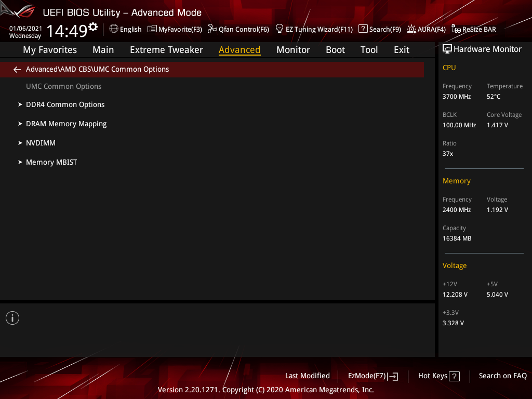The height and width of the screenshot is (399, 532).
Task: Expand the NVDIMM submenu arrow
Action: click(x=20, y=143)
